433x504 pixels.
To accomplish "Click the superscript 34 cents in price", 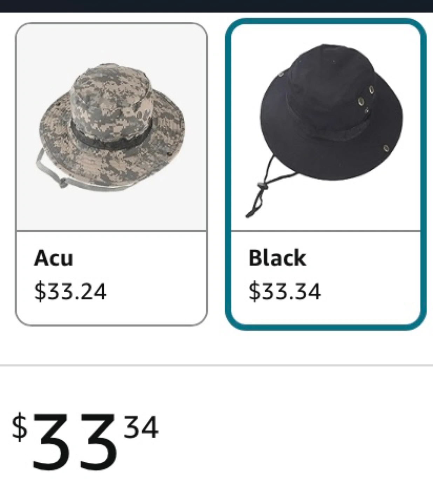I will [x=141, y=427].
